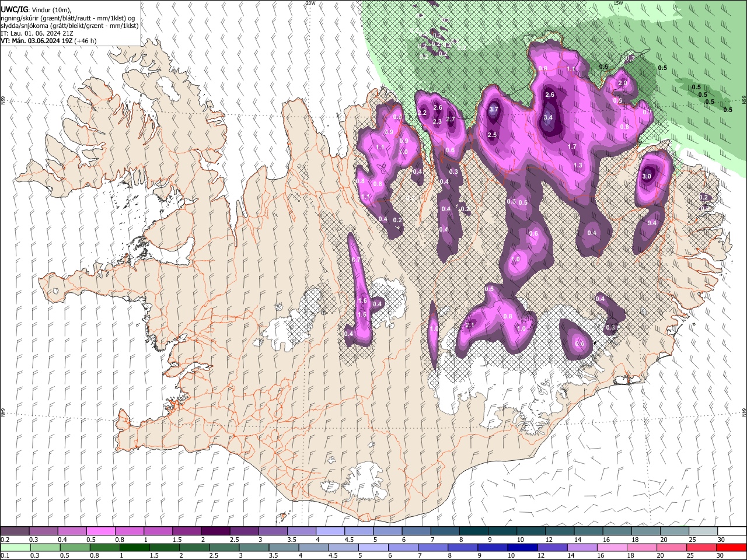Click the 4.5 label in the top legend row
The width and height of the screenshot is (747, 560).
[349, 540]
